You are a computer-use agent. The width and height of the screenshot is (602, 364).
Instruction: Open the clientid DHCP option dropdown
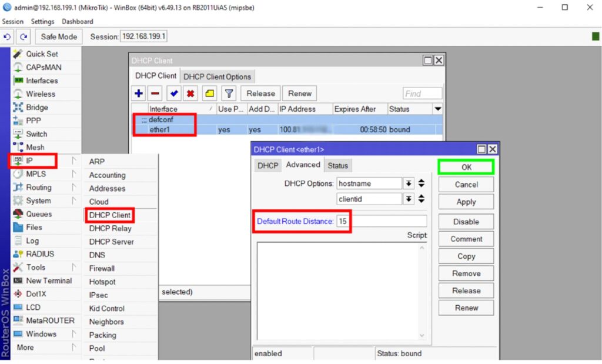409,199
